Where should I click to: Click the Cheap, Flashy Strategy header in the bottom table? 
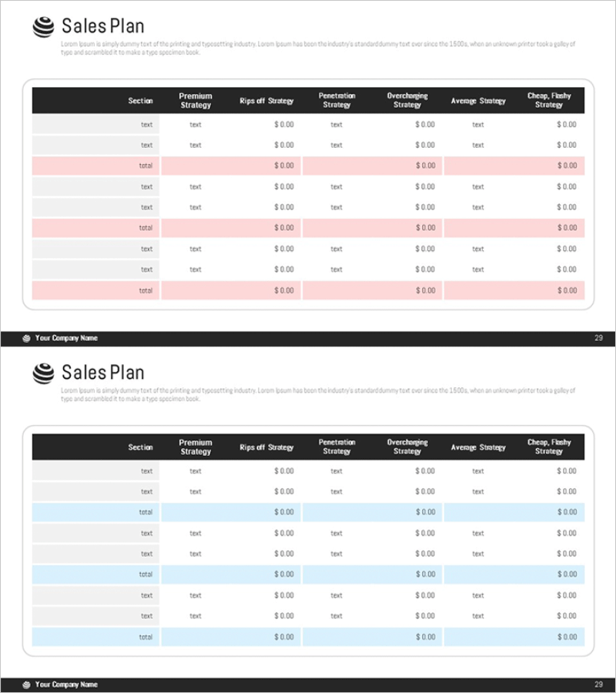[549, 447]
